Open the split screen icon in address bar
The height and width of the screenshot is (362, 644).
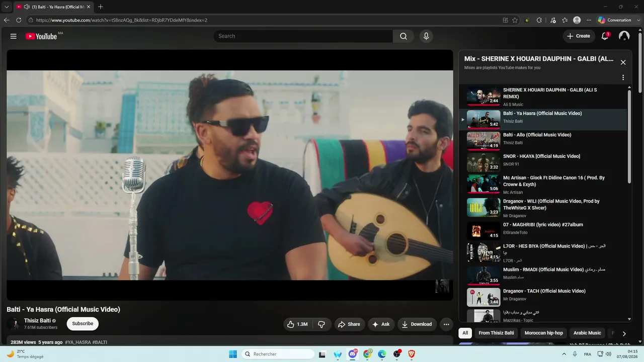click(x=505, y=20)
